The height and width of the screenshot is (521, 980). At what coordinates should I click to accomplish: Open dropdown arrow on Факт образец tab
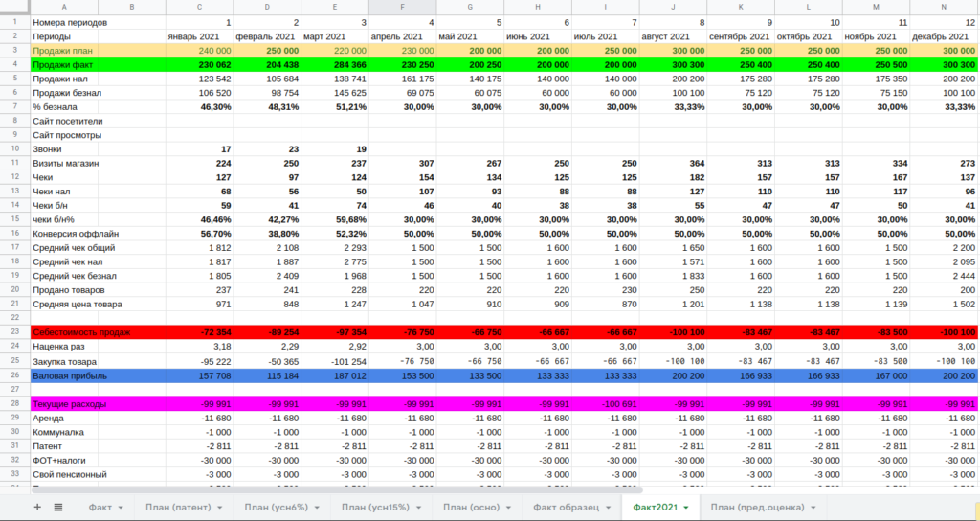coord(609,508)
